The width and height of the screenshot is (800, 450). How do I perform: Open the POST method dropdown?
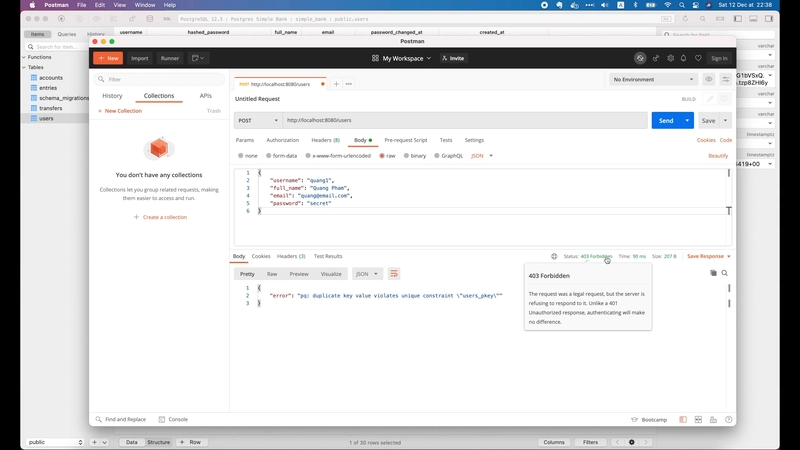pos(256,120)
